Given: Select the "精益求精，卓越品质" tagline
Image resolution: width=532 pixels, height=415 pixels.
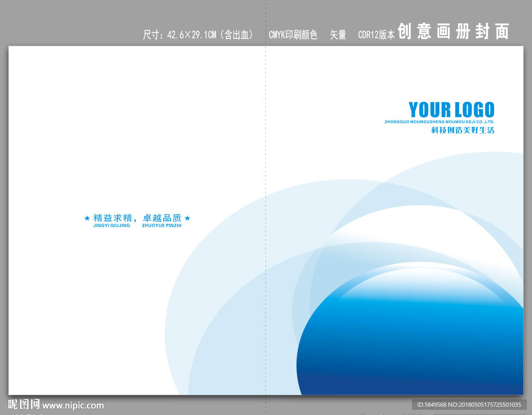Looking at the screenshot, I should pyautogui.click(x=137, y=218).
